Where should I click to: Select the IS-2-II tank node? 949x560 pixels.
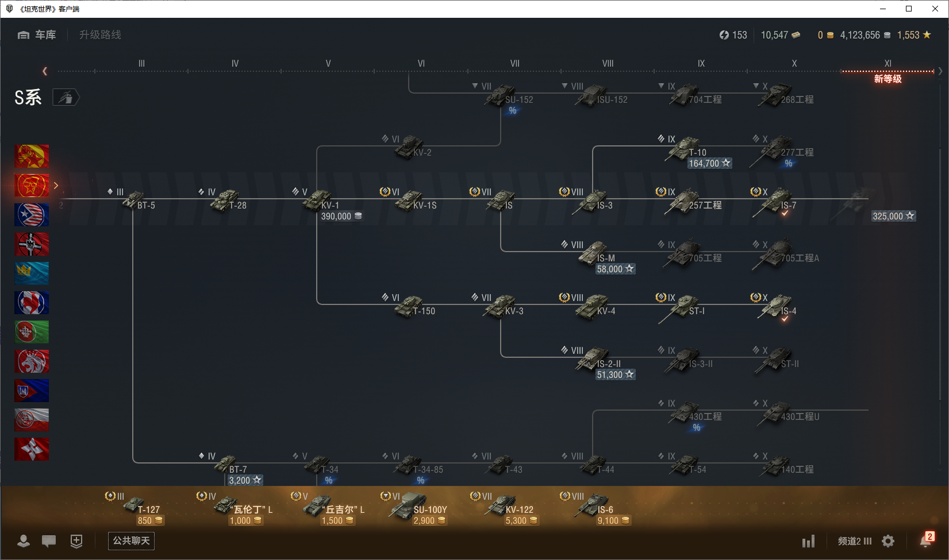(x=598, y=362)
